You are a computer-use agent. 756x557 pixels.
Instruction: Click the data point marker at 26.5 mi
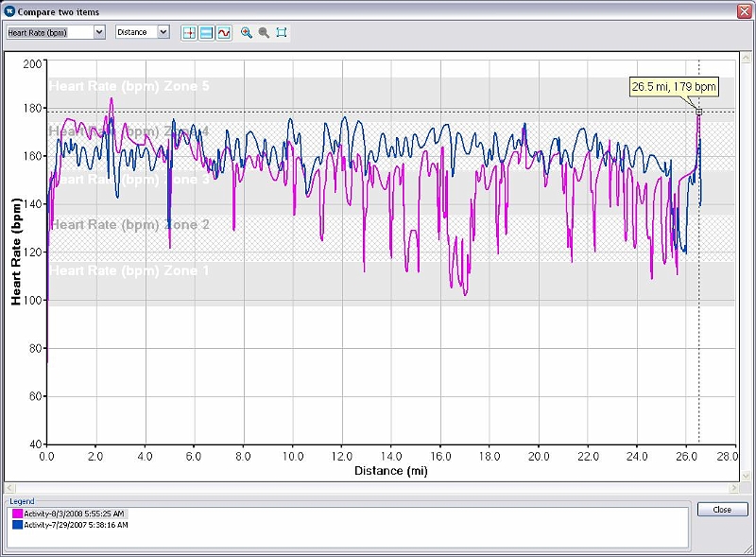point(699,112)
